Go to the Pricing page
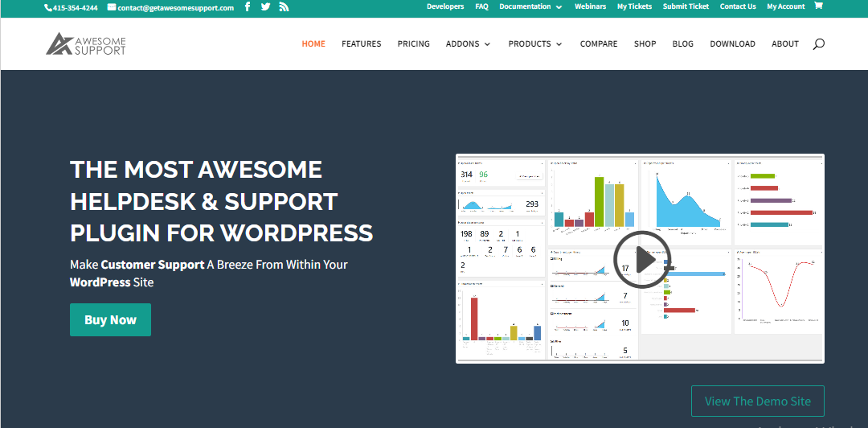The width and height of the screenshot is (868, 428). pyautogui.click(x=413, y=44)
